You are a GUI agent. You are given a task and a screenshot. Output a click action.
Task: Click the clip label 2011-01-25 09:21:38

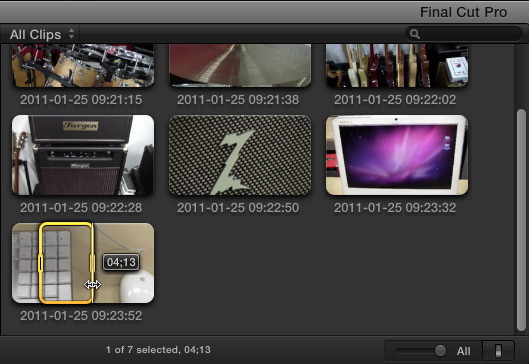click(238, 100)
